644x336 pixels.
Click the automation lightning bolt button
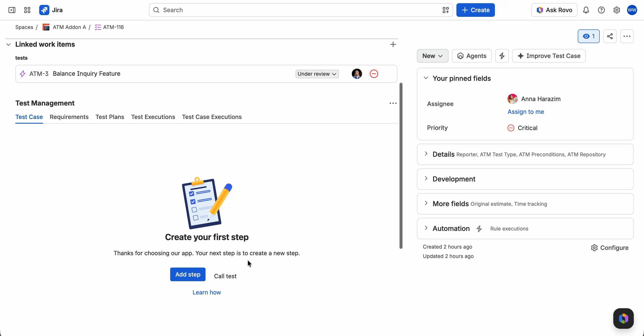[502, 56]
